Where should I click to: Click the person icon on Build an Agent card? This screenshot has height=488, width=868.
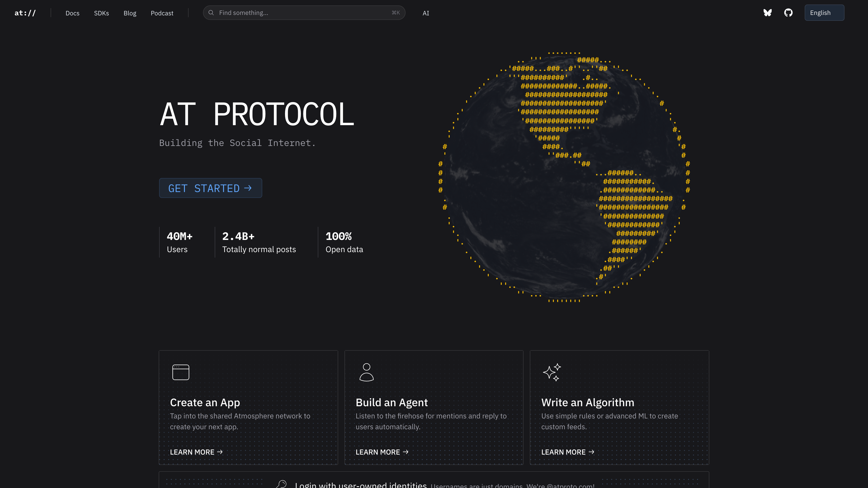click(367, 372)
